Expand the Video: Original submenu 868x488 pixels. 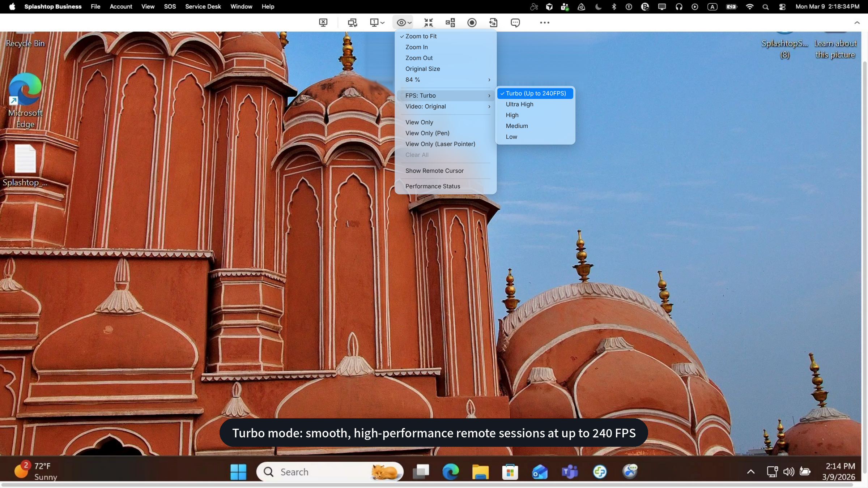446,106
